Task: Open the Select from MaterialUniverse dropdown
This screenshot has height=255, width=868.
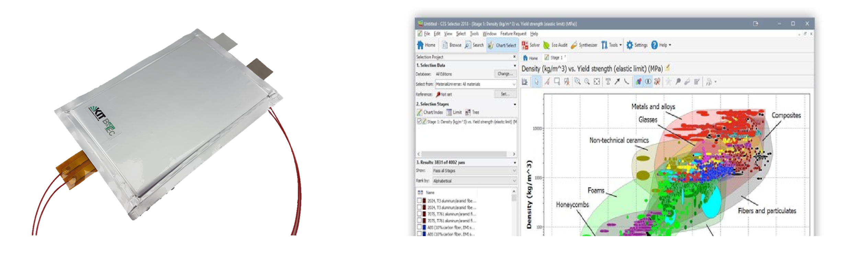Action: tap(476, 84)
